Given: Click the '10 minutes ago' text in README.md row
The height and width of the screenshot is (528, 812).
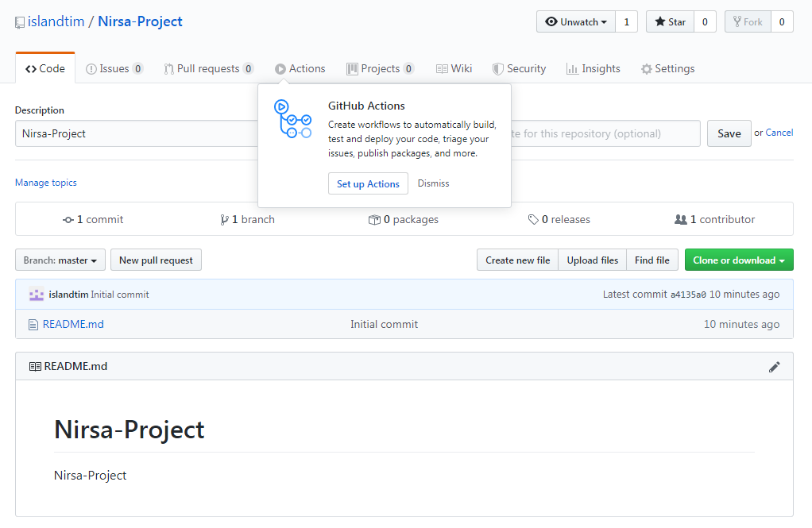Looking at the screenshot, I should (x=741, y=324).
